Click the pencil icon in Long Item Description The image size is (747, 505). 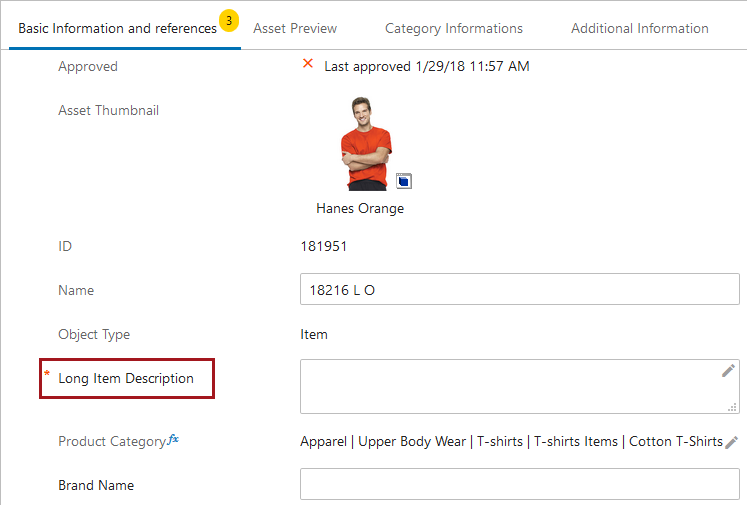(728, 371)
